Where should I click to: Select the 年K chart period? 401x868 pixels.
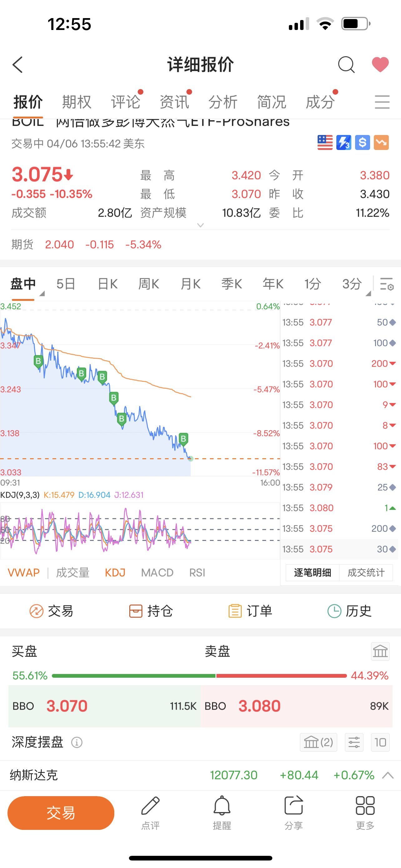[273, 284]
